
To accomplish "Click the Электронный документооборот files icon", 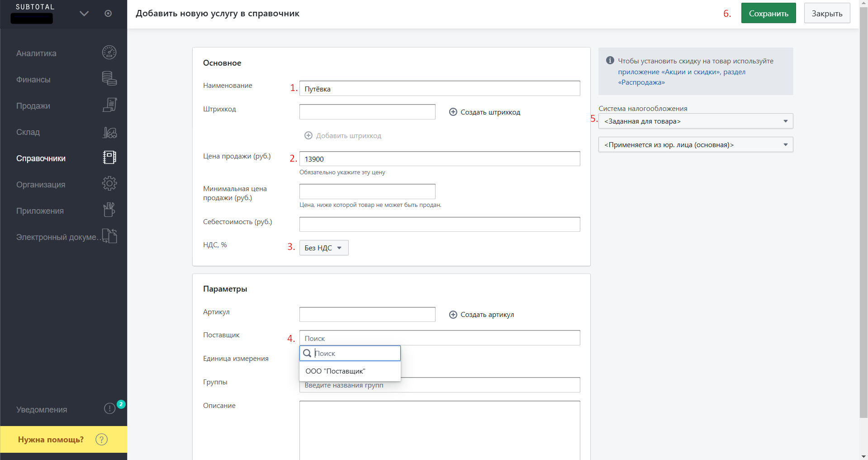I will (109, 236).
